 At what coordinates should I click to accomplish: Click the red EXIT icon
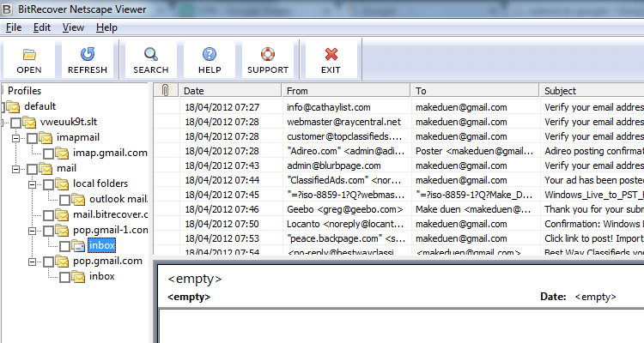331,54
